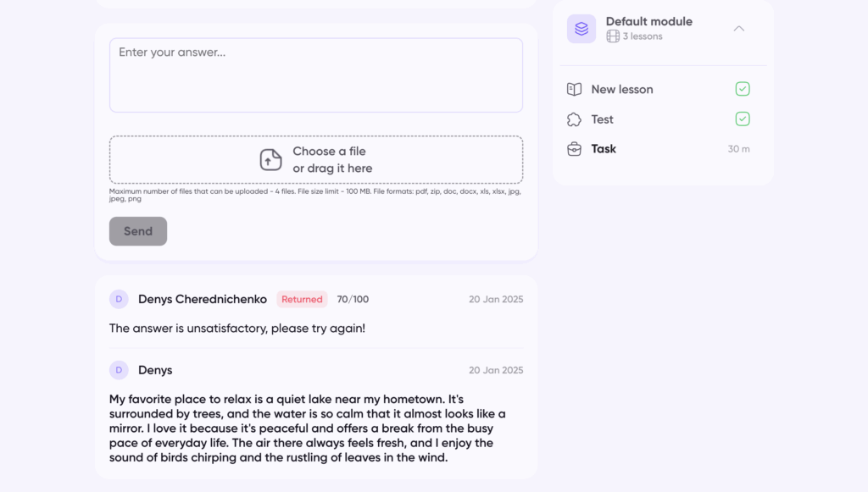Click the Default module stack icon
Image resolution: width=868 pixels, height=492 pixels.
581,29
